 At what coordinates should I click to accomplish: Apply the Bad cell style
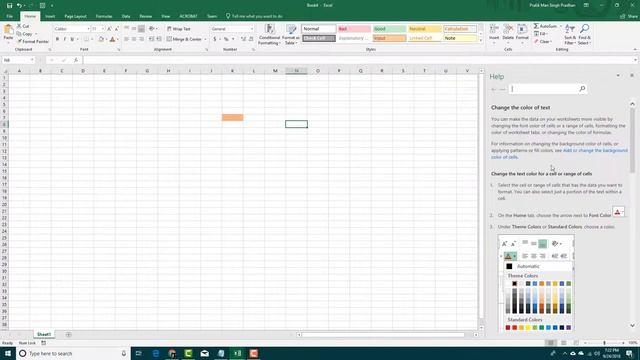354,29
